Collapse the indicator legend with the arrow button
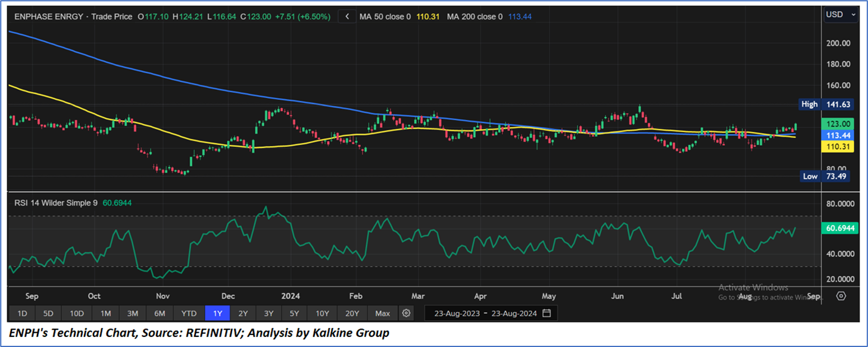The width and height of the screenshot is (868, 347). coord(346,17)
